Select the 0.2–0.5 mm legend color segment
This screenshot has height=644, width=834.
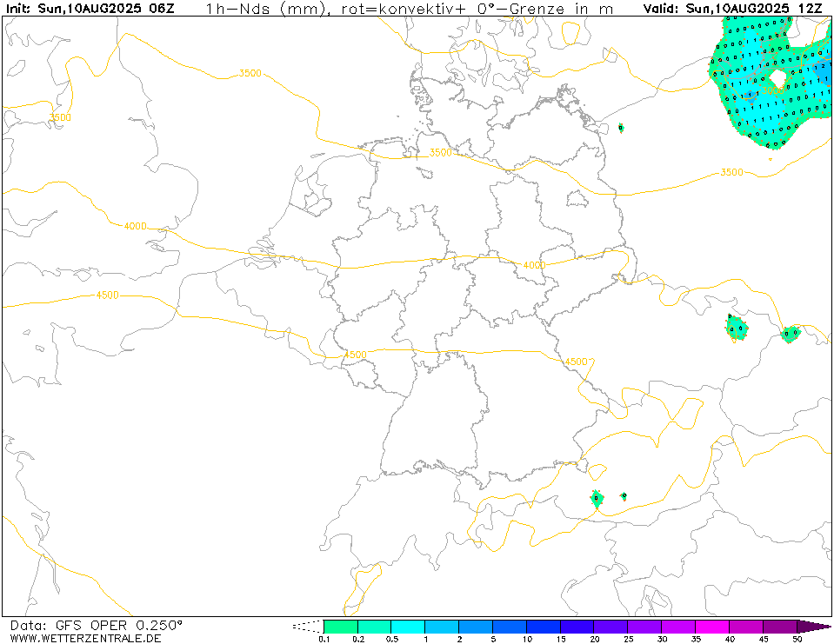click(375, 627)
